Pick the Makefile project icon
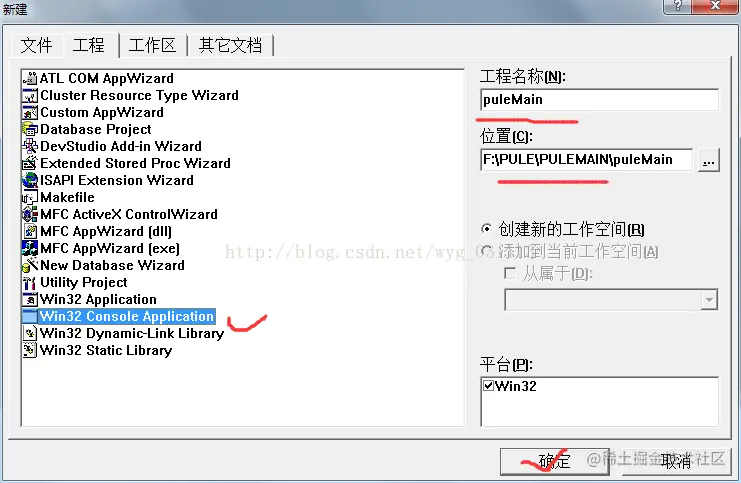The width and height of the screenshot is (741, 483). 30,197
